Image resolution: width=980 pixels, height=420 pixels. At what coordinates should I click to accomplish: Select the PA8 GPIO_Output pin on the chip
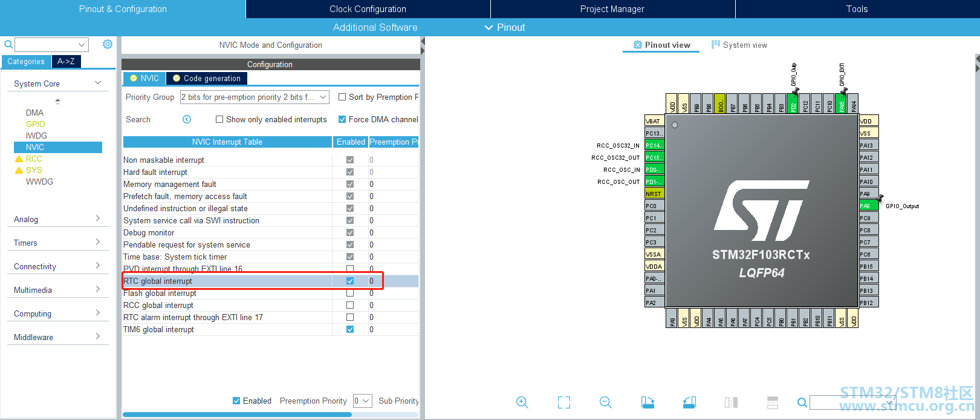[x=868, y=206]
